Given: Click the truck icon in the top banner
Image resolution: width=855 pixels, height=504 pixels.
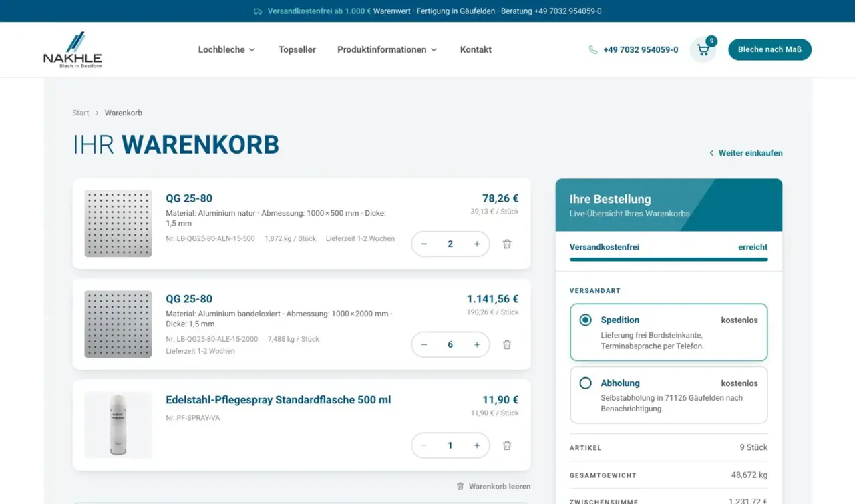Looking at the screenshot, I should coord(258,11).
